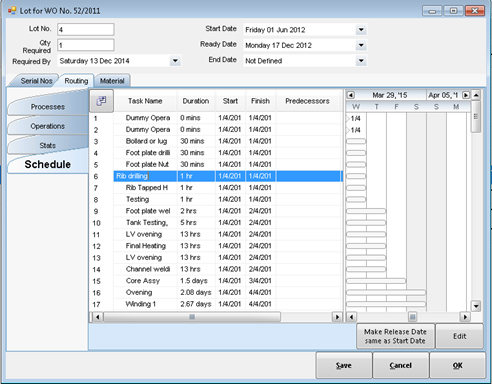Switch to the Routing tab
The image size is (492, 384).
tap(76, 81)
